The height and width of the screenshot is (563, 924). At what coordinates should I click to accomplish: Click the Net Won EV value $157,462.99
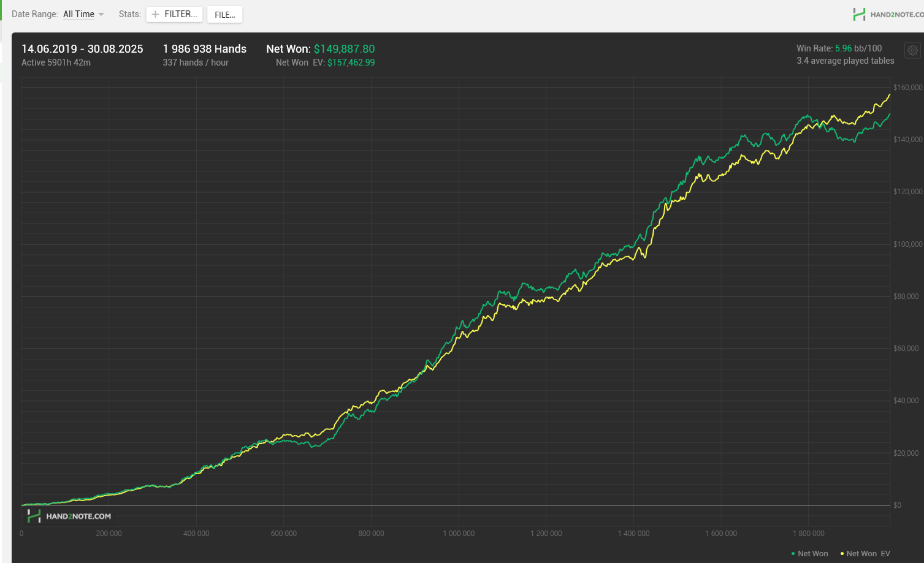coord(351,62)
